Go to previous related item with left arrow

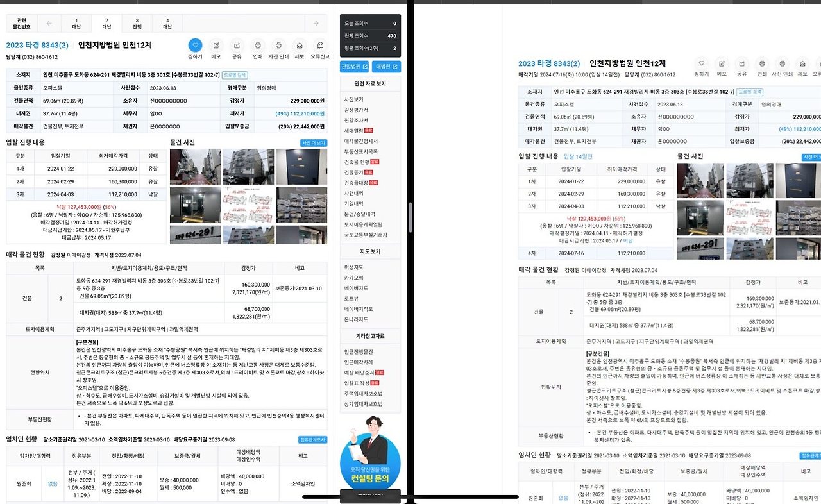pyautogui.click(x=49, y=24)
